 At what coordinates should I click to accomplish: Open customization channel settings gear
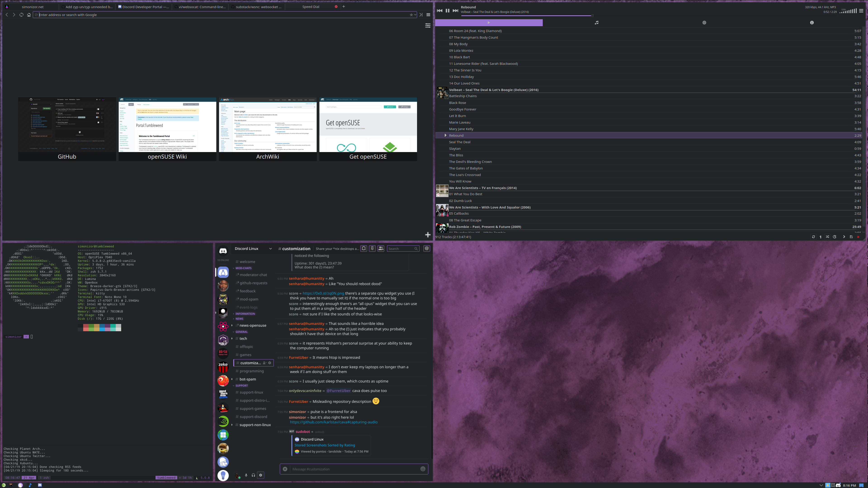point(270,363)
